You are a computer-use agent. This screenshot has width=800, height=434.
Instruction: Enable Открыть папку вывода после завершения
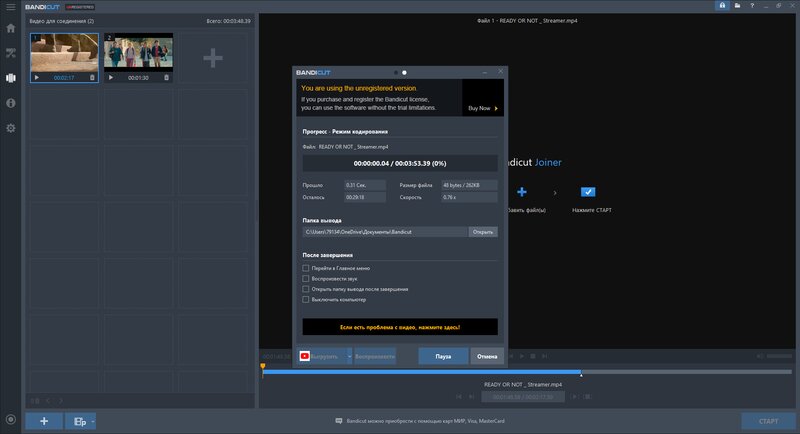[x=306, y=289]
